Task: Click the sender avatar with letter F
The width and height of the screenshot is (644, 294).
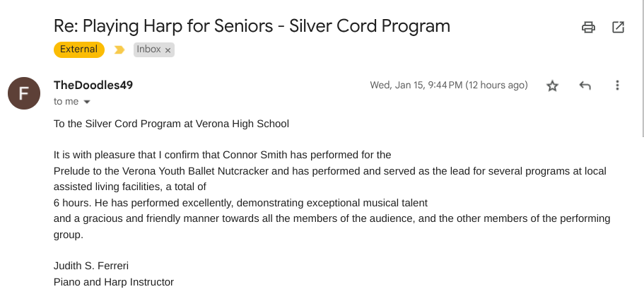Action: pyautogui.click(x=23, y=93)
